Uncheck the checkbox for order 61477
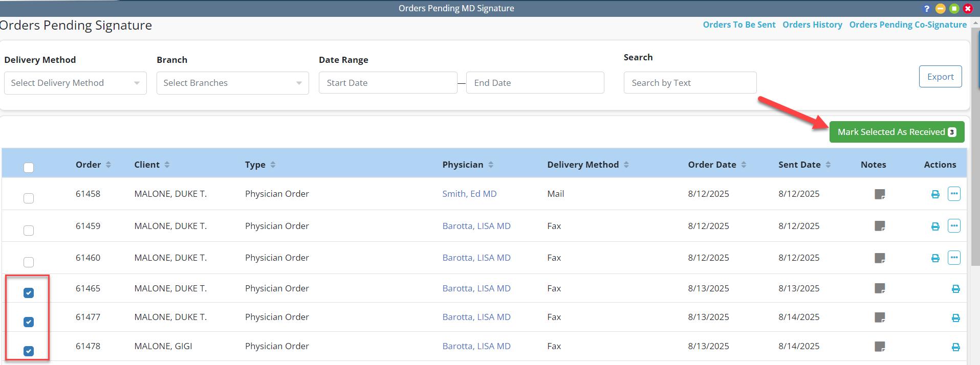This screenshot has height=365, width=980. point(29,322)
